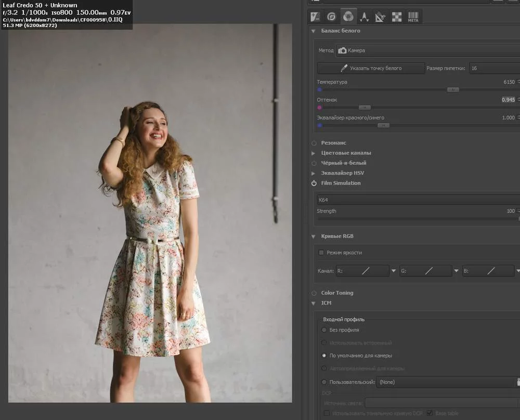Open the Exposure tab icon
The image size is (520, 420).
pos(316,17)
